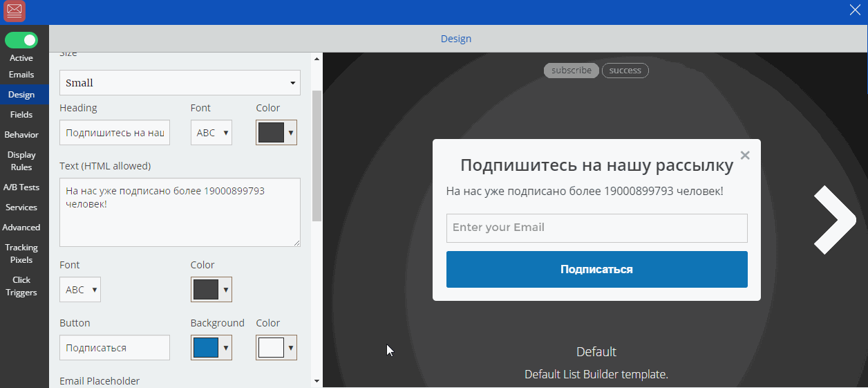This screenshot has height=388, width=868.
Task: Go to Advanced settings
Action: click(21, 228)
